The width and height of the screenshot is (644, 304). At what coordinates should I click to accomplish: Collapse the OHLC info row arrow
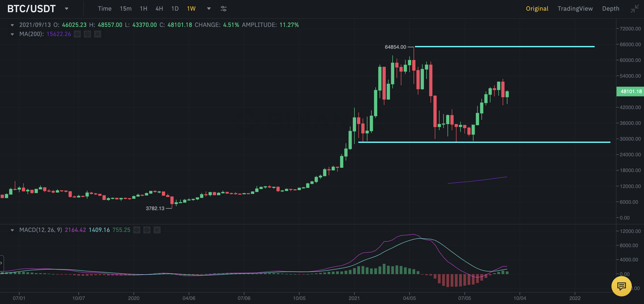pyautogui.click(x=12, y=25)
